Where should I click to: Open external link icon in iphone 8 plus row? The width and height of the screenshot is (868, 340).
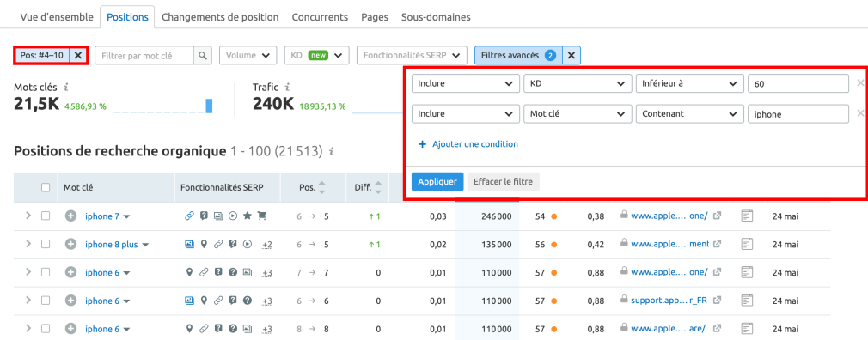717,244
